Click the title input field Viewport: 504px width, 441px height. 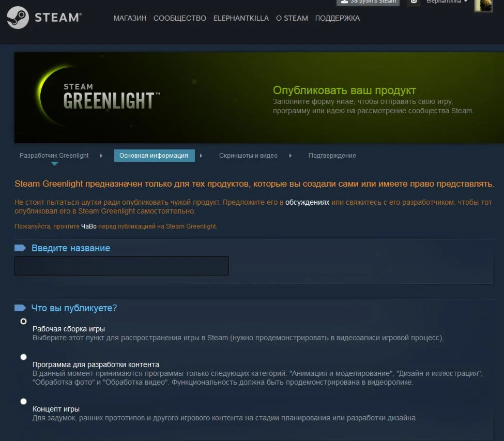(x=121, y=266)
